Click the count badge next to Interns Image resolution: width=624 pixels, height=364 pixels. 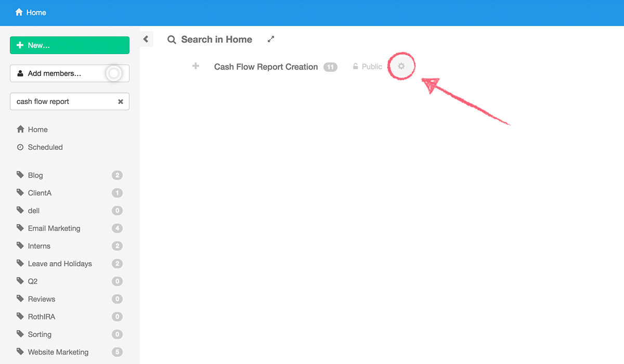coord(118,246)
